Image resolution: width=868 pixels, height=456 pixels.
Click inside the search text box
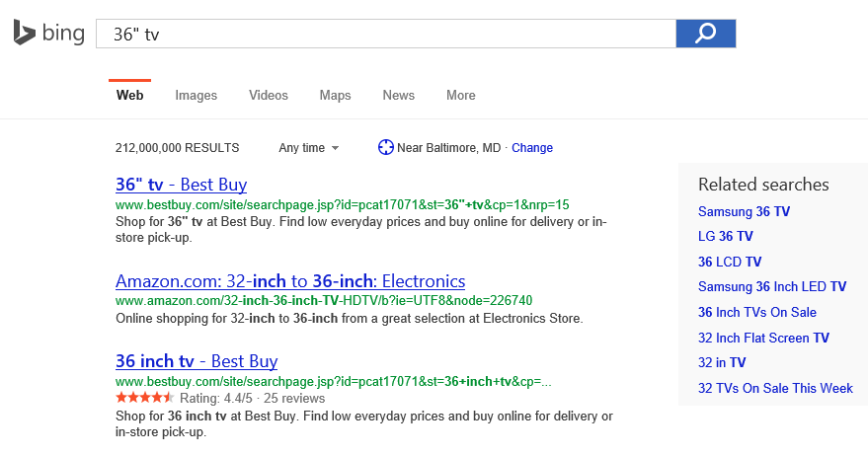point(385,34)
